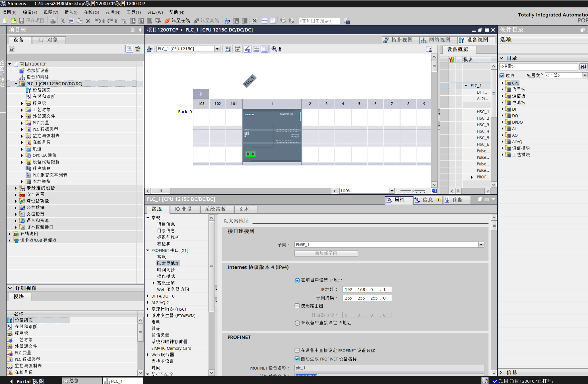Viewport: 588px width, 384px height.
Task: Click the Go online toolbar button
Action: [178, 21]
